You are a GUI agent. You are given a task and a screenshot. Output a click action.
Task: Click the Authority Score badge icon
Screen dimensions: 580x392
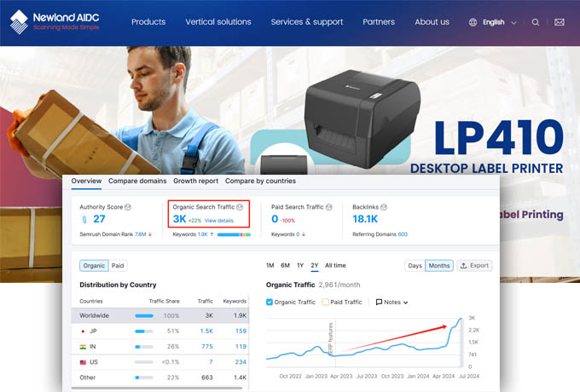tap(84, 220)
